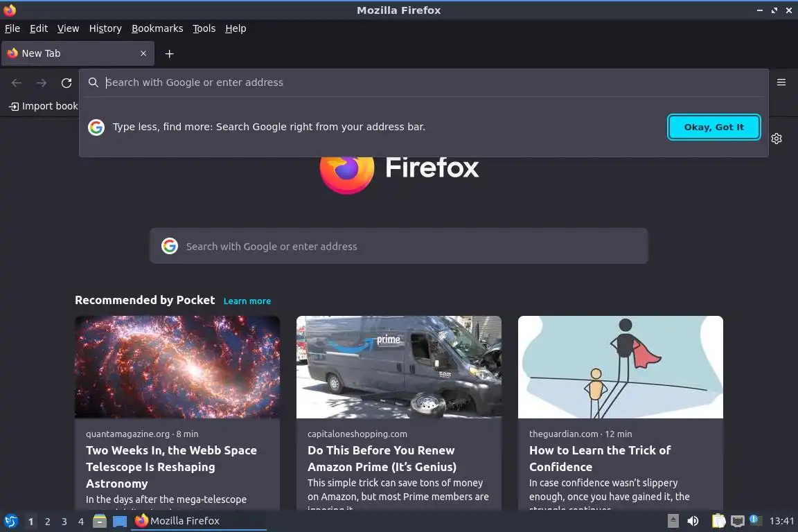This screenshot has height=532, width=798.
Task: Click the removable media tray icon
Action: click(673, 521)
